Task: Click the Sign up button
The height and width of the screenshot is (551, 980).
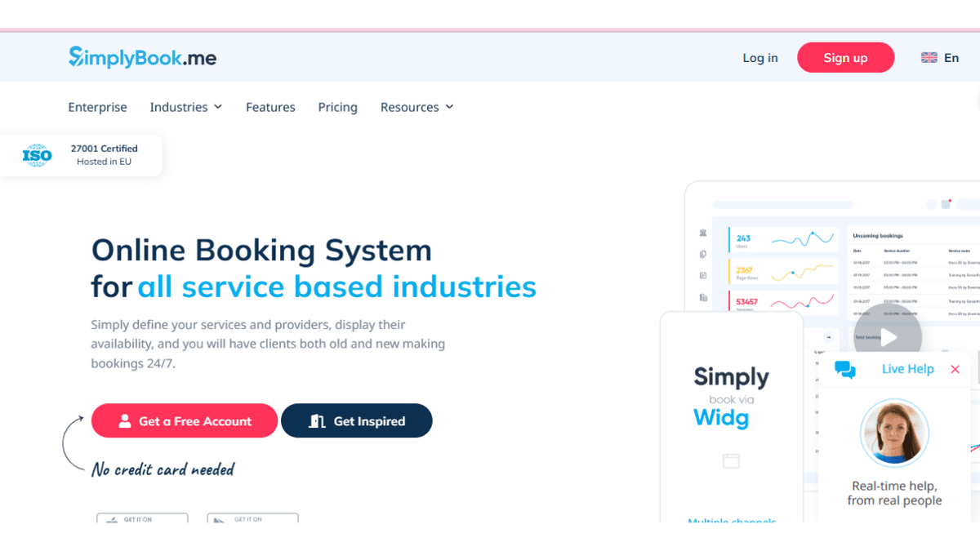Action: (x=846, y=58)
